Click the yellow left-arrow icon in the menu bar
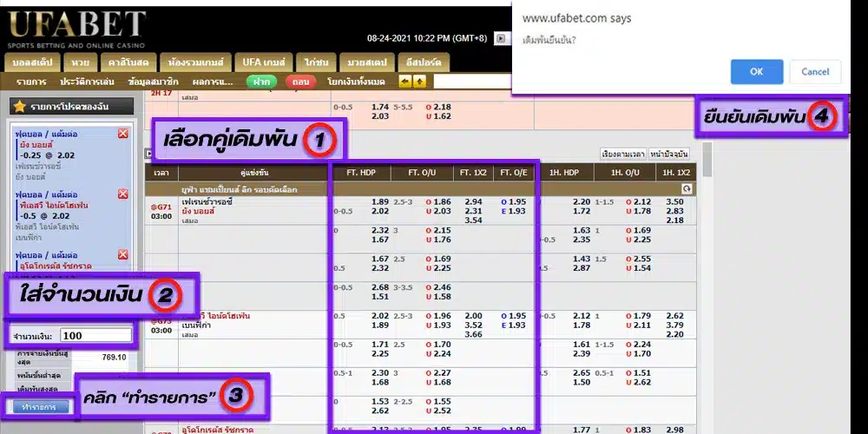 (405, 82)
